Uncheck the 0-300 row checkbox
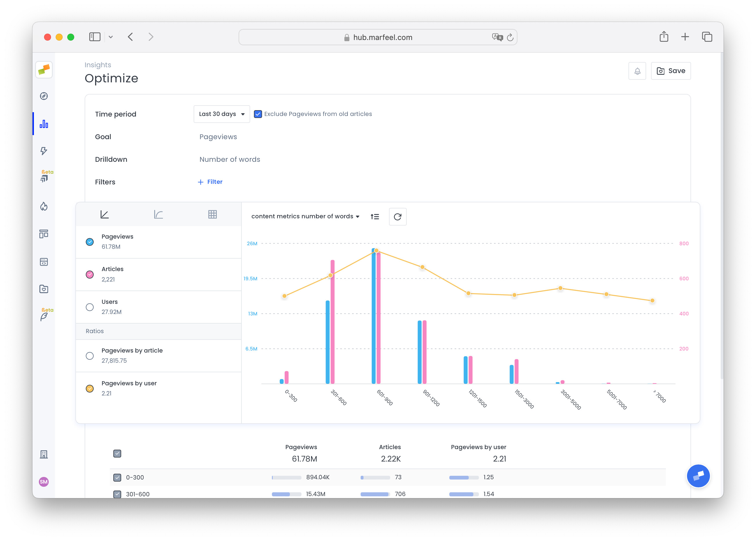Viewport: 756px width, 541px height. 117,478
